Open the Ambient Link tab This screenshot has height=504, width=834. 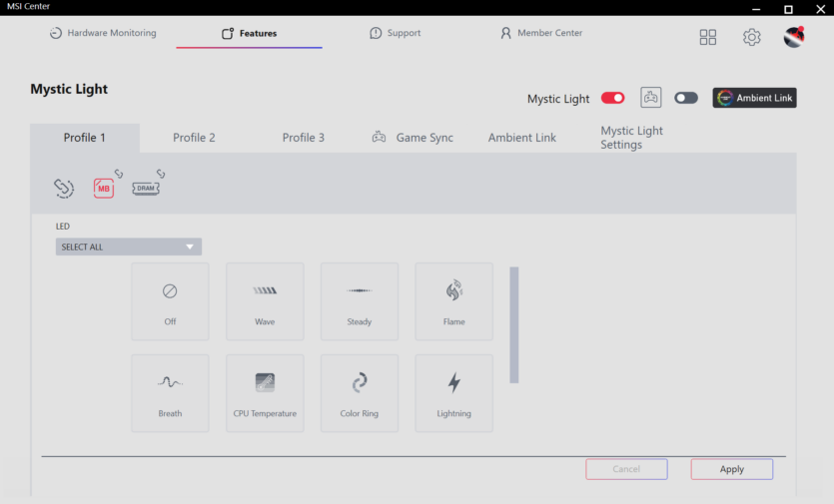522,138
